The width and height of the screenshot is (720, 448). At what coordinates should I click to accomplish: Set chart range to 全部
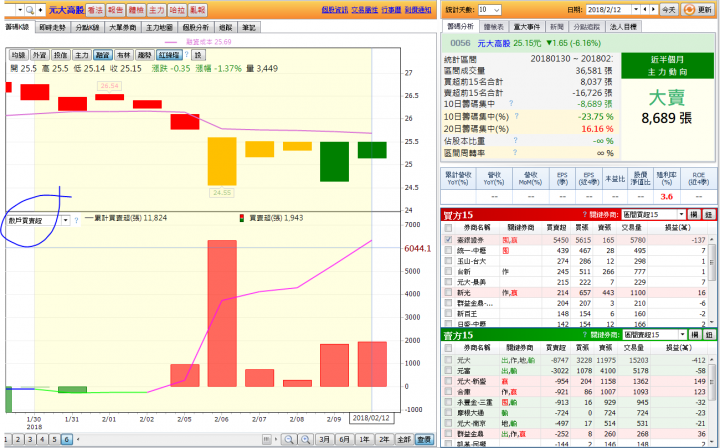pos(404,439)
